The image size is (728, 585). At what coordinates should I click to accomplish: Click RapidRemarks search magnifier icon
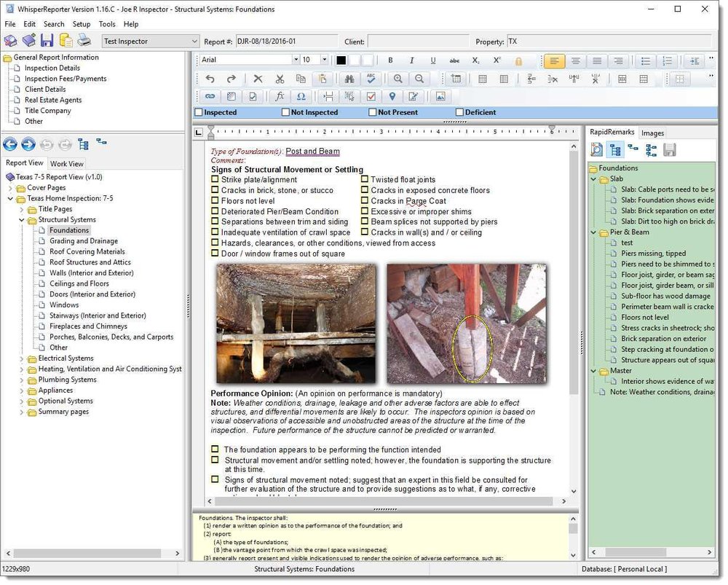point(597,149)
